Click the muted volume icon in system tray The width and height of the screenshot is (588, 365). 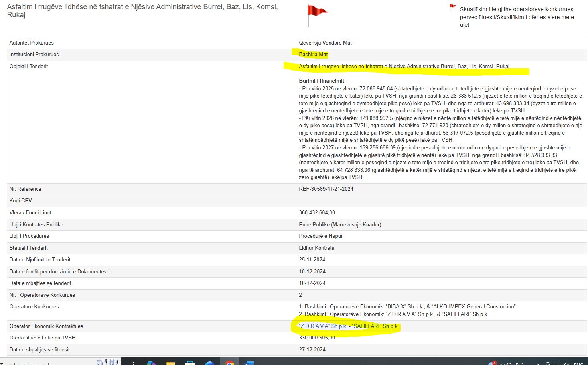pyautogui.click(x=566, y=363)
